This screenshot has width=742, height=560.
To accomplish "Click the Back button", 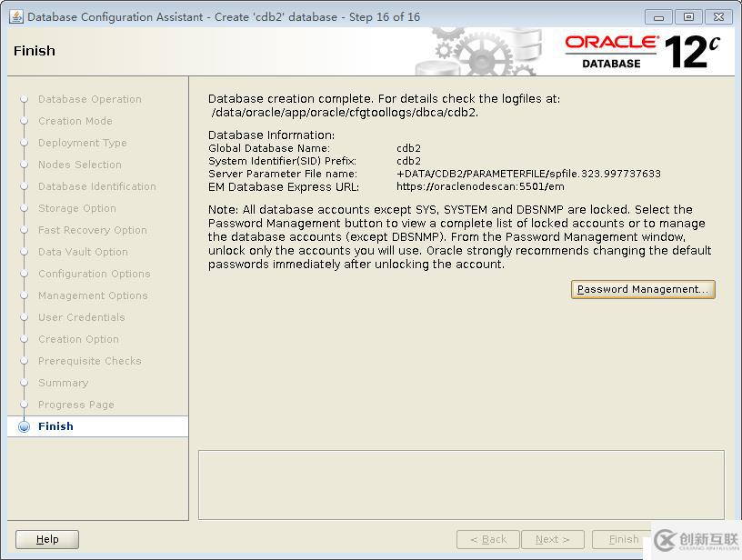I will [x=488, y=539].
